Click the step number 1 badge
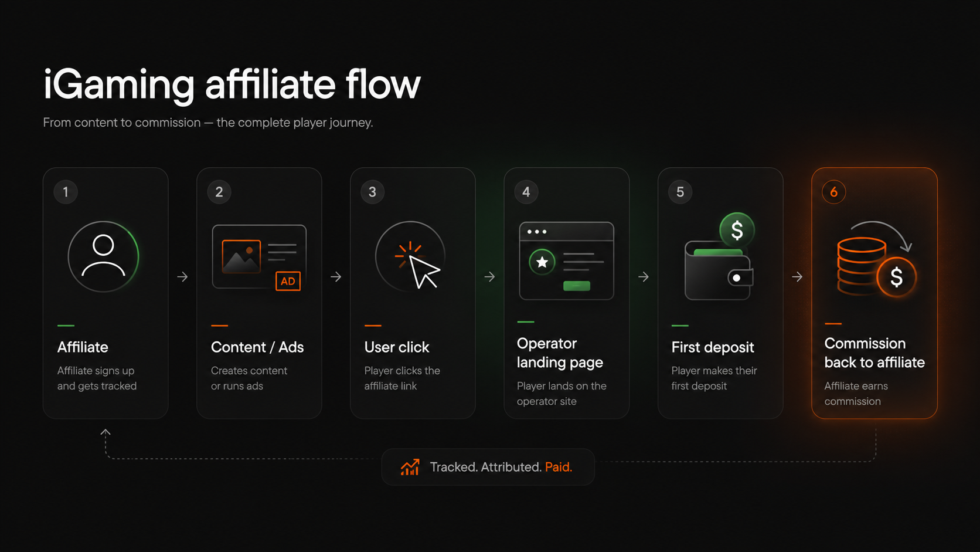Image resolution: width=980 pixels, height=552 pixels. point(66,192)
